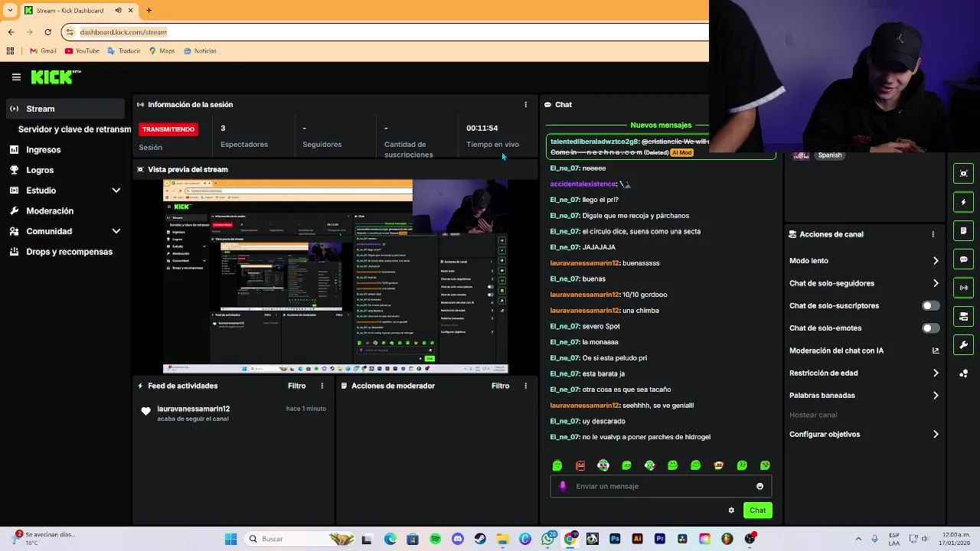Toggle Chat de solo-emotes

pos(930,328)
